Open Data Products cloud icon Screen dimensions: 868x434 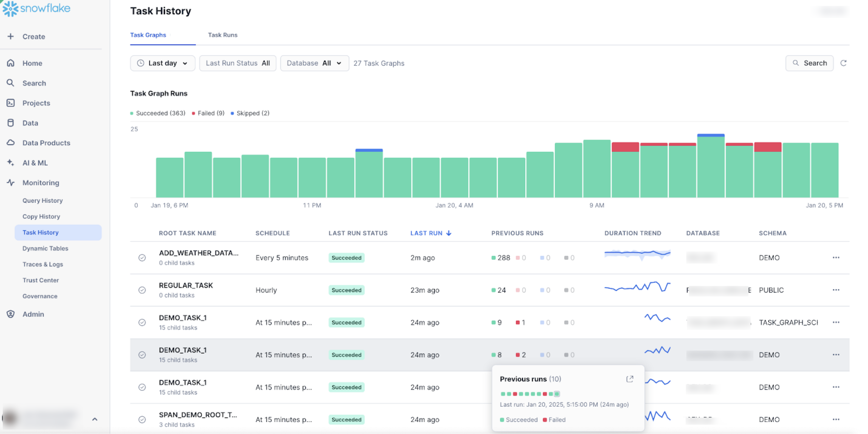[11, 142]
